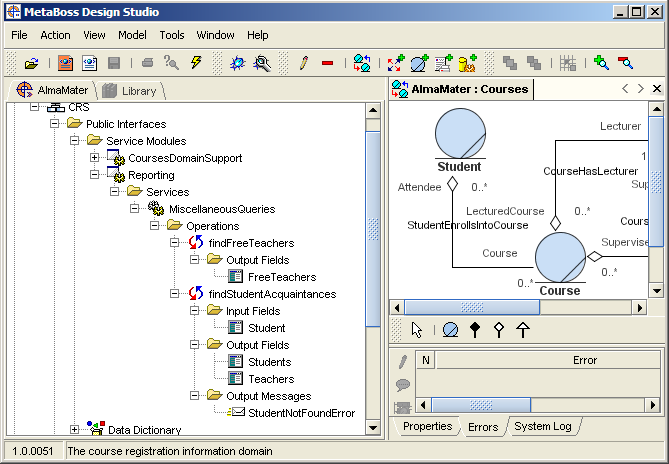Image resolution: width=669 pixels, height=464 pixels.
Task: Click the Errors panel horizontal scrollbar right arrow
Action: coord(653,404)
